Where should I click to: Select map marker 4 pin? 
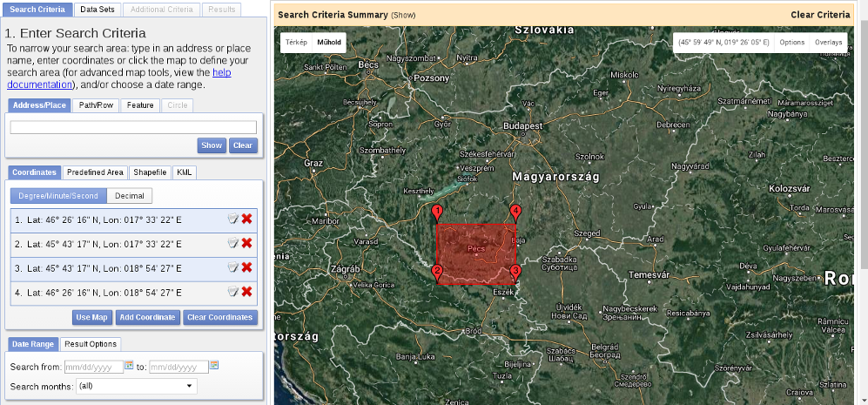click(x=515, y=213)
